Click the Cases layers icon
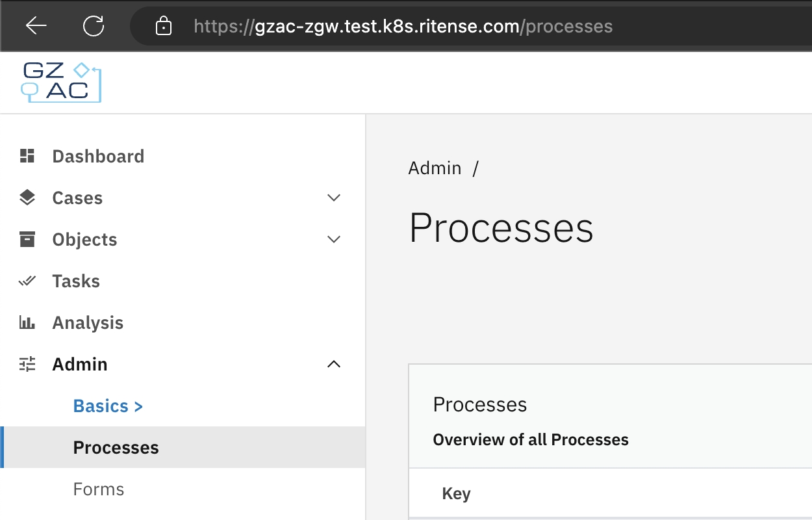This screenshot has width=812, height=520. [27, 198]
